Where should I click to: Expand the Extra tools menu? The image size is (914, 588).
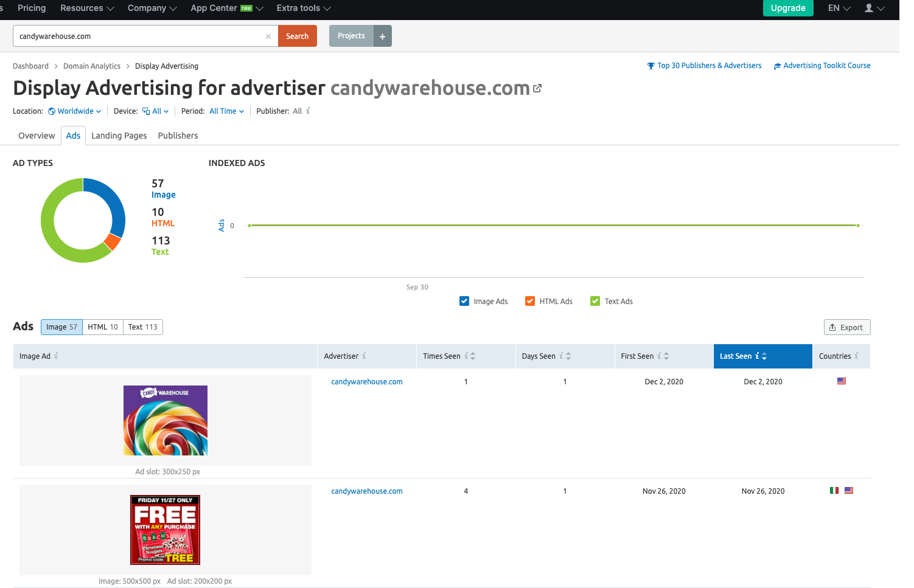pyautogui.click(x=304, y=8)
